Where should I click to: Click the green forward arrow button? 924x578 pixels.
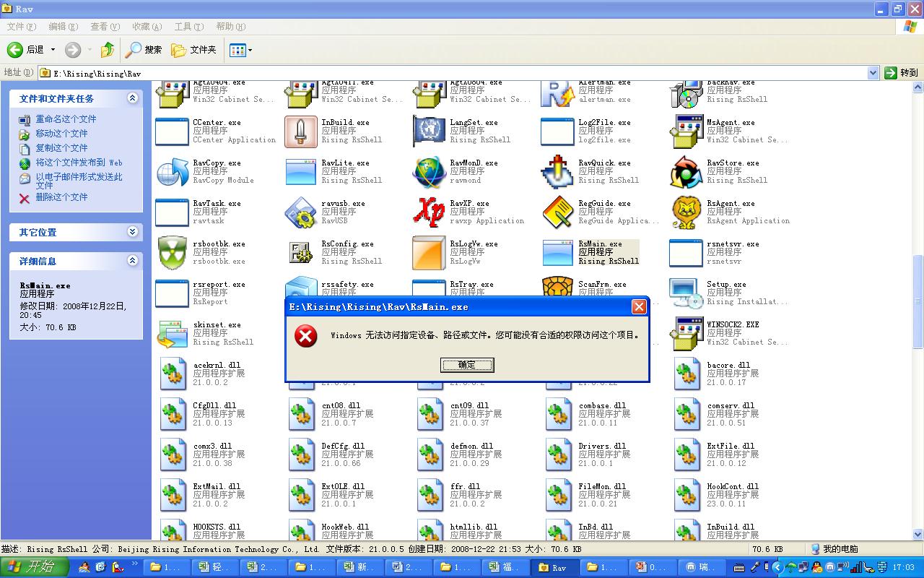point(73,50)
